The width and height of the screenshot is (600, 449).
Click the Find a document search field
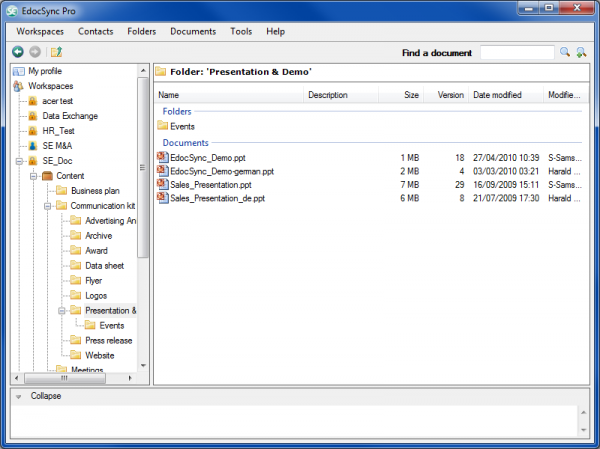(x=517, y=52)
